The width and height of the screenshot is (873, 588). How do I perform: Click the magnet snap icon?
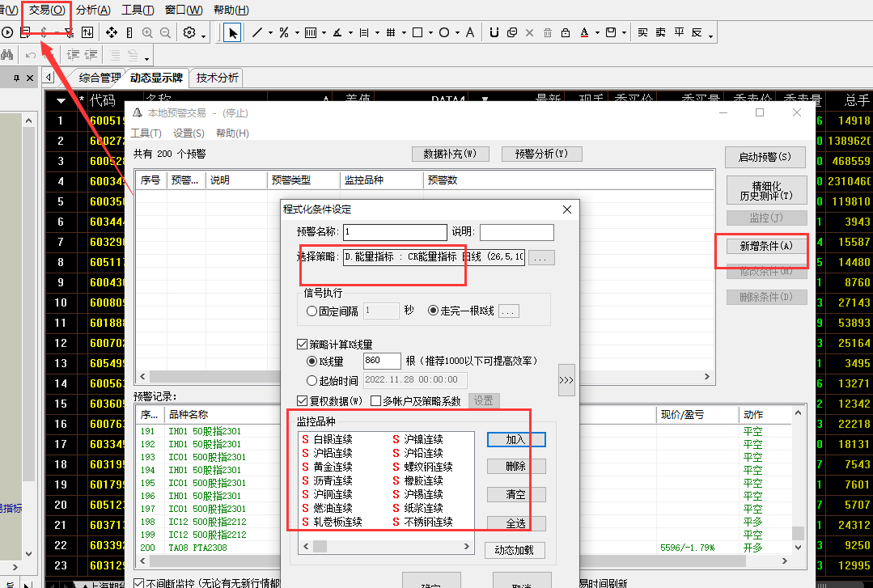[494, 32]
